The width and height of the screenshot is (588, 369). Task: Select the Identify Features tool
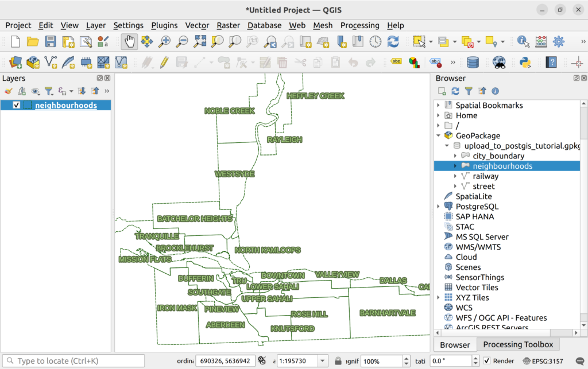(x=523, y=42)
